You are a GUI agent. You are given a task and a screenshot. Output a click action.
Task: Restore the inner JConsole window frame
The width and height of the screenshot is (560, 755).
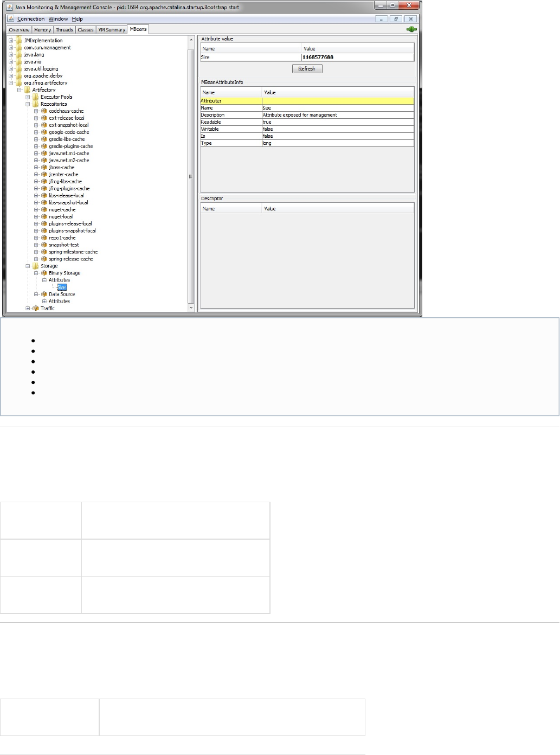396,19
